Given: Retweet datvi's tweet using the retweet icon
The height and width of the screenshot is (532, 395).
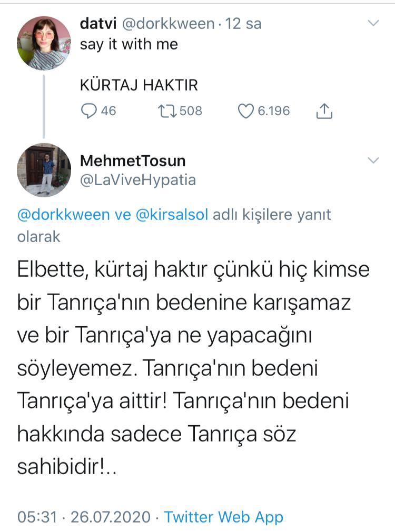Looking at the screenshot, I should (x=167, y=111).
